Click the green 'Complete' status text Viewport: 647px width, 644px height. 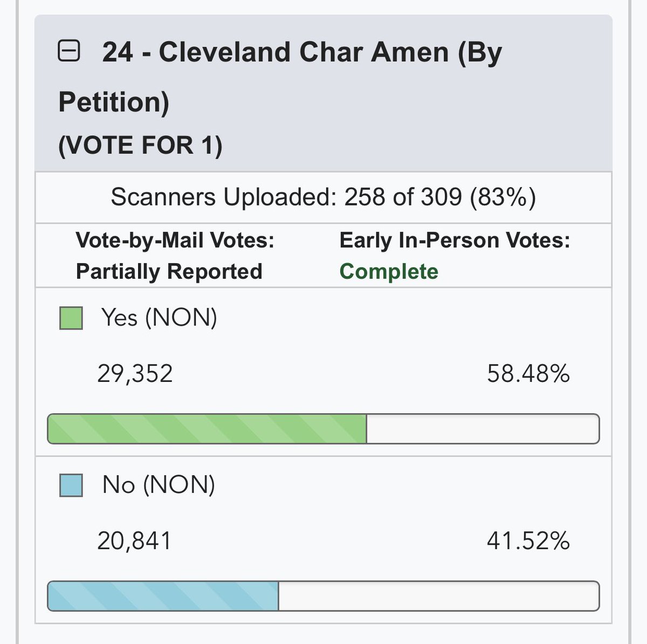(x=389, y=271)
